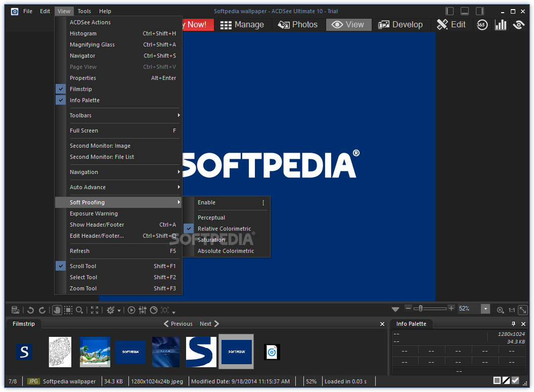Click the full screen arrows icon
Viewport: 534px width, 392px height.
95,310
